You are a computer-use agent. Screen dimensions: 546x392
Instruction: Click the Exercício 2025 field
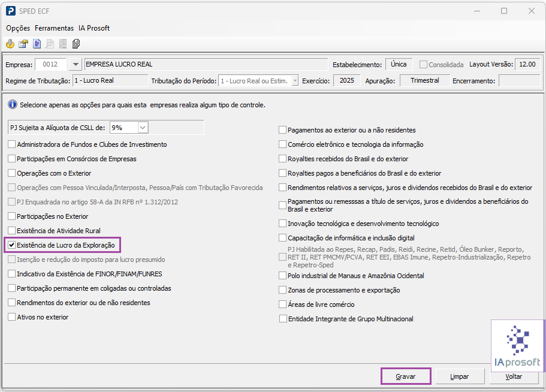(x=347, y=81)
